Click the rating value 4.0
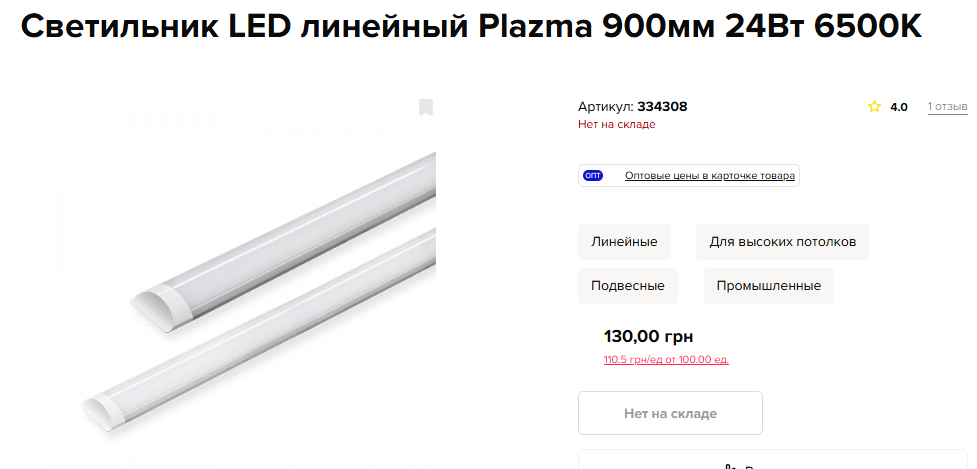Screen dimensions: 977x469 pyautogui.click(x=899, y=107)
